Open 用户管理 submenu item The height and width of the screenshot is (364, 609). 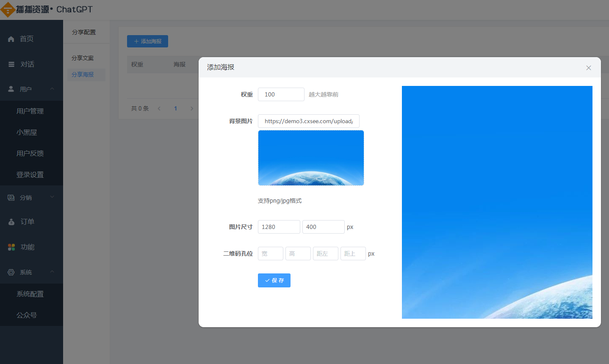point(31,111)
